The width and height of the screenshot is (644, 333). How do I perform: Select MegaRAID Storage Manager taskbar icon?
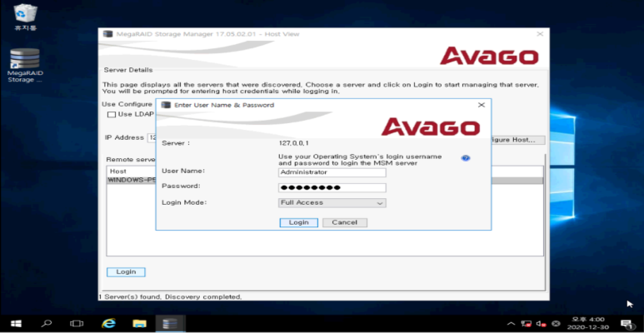[x=170, y=324]
